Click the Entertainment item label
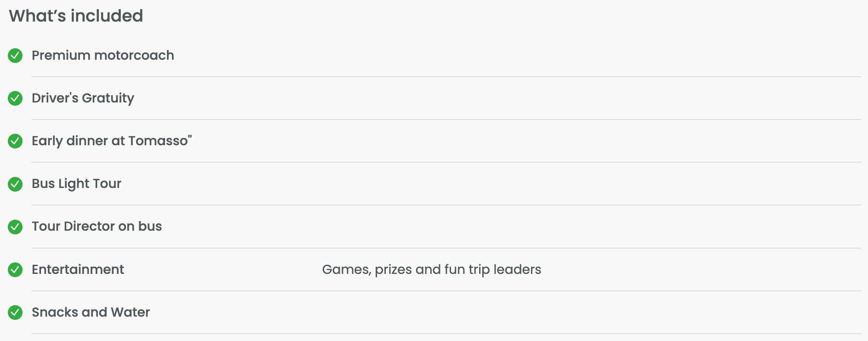The width and height of the screenshot is (868, 341). coord(78,270)
